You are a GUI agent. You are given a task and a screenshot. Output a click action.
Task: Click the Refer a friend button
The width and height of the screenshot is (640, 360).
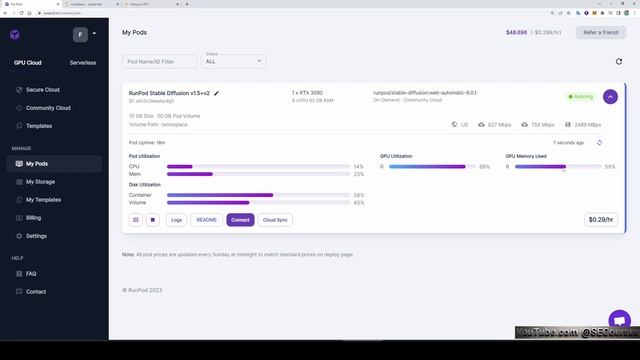point(601,32)
